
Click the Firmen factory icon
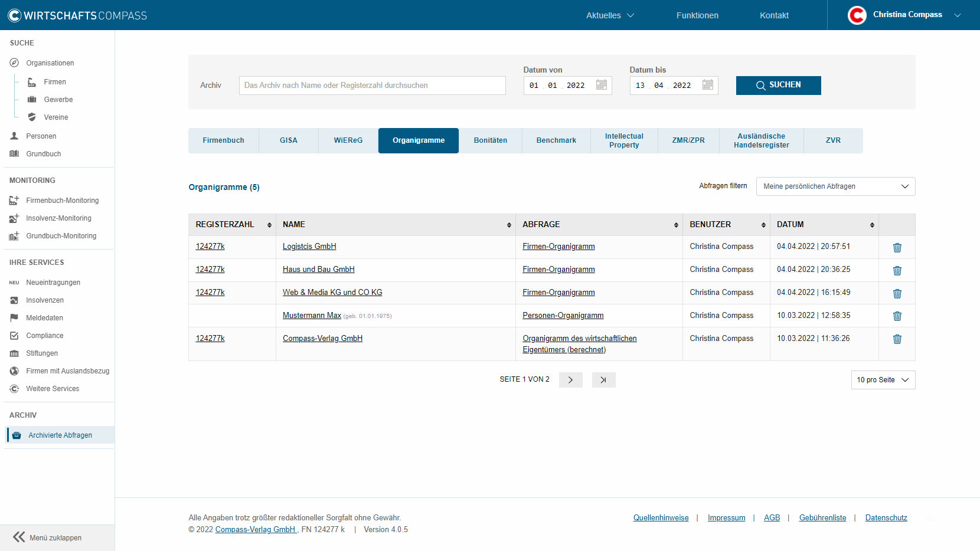coord(32,82)
